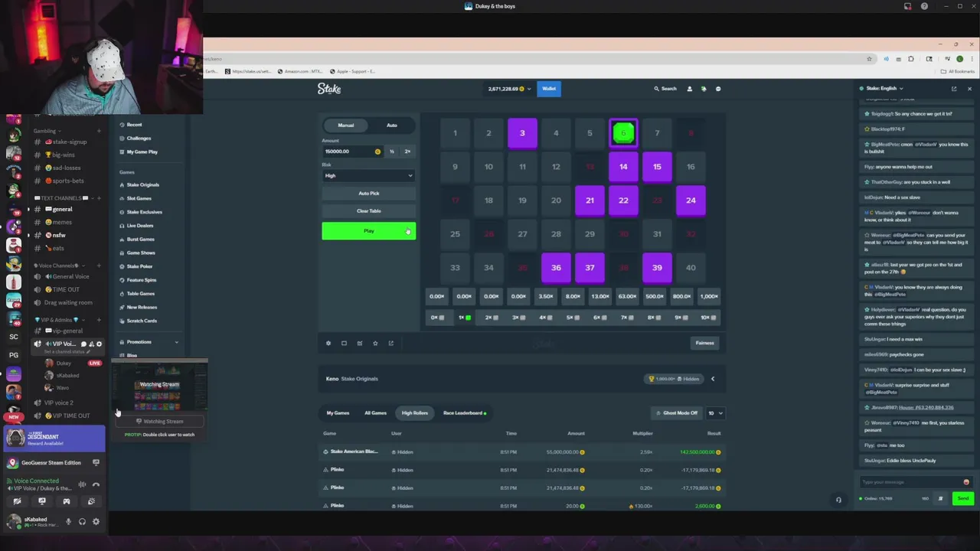Viewport: 980px width, 551px height.
Task: Switch to Manual betting mode
Action: [x=346, y=126]
